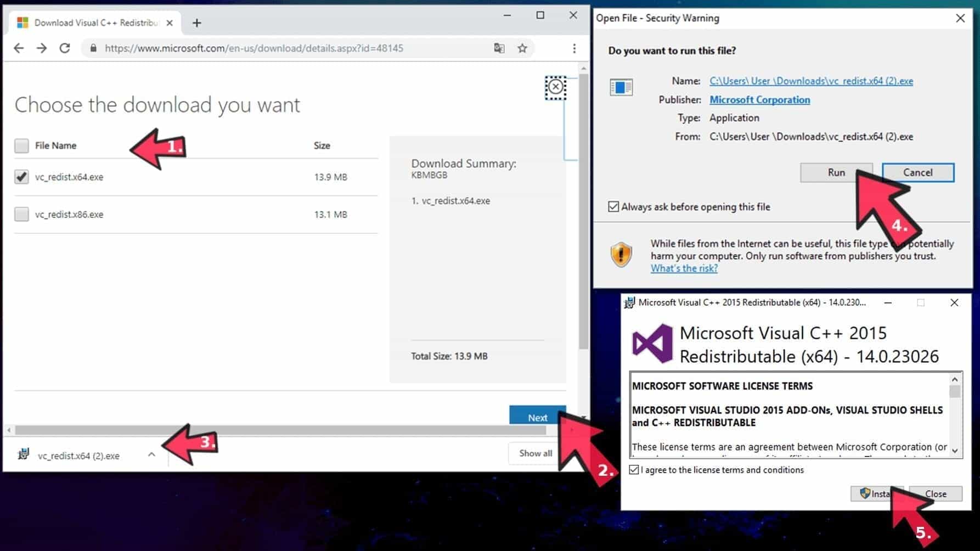Image resolution: width=980 pixels, height=551 pixels.
Task: Click the MICROSOFT SOFTWARE LICENSE TERMS heading
Action: [x=722, y=386]
